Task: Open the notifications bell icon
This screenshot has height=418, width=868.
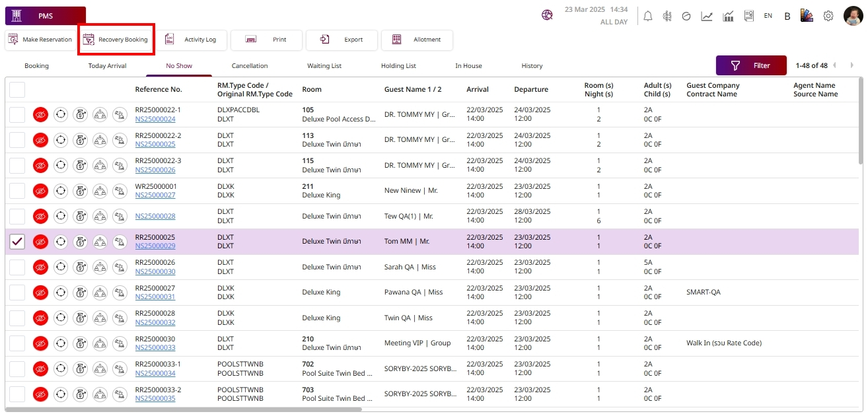Action: pyautogui.click(x=647, y=16)
